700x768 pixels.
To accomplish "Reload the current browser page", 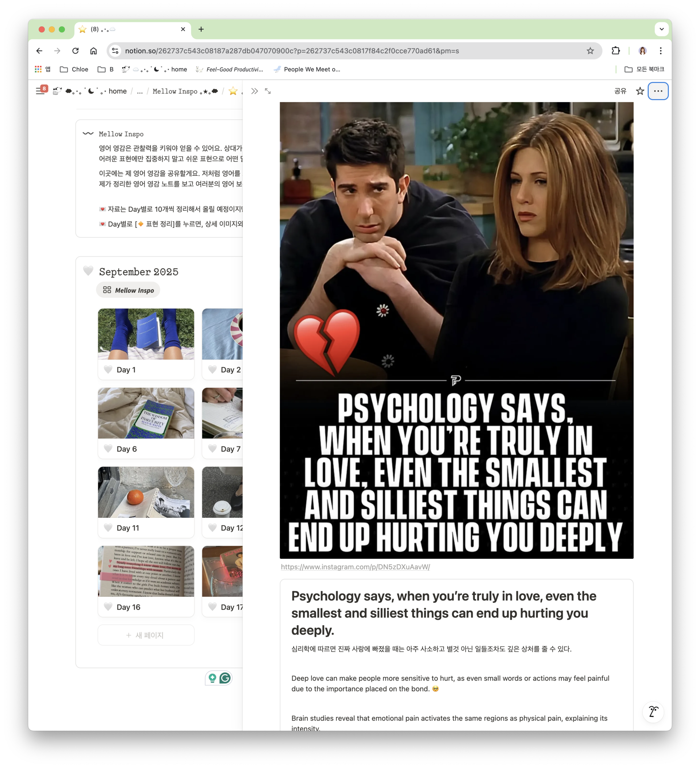I will 75,51.
